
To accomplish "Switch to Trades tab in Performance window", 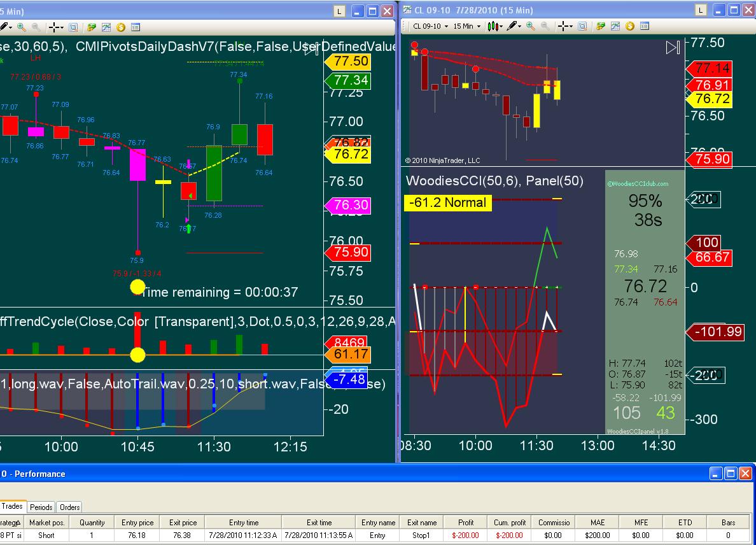I will (x=12, y=506).
